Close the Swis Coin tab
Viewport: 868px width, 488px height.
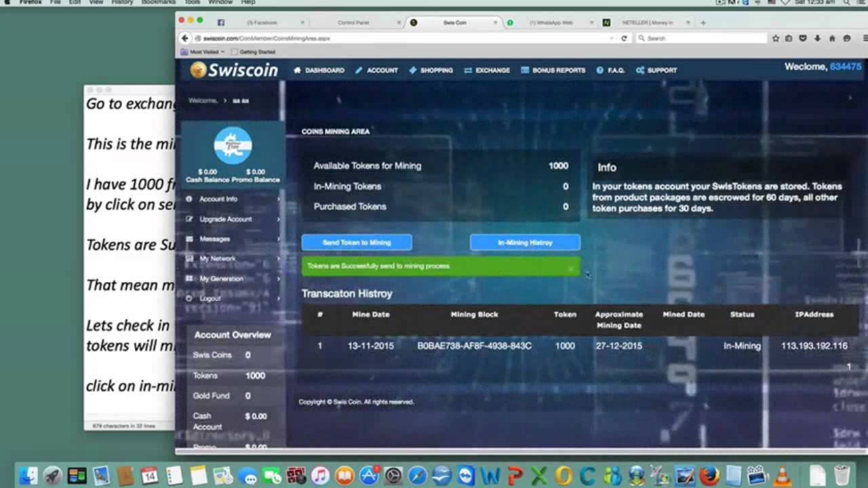[496, 22]
